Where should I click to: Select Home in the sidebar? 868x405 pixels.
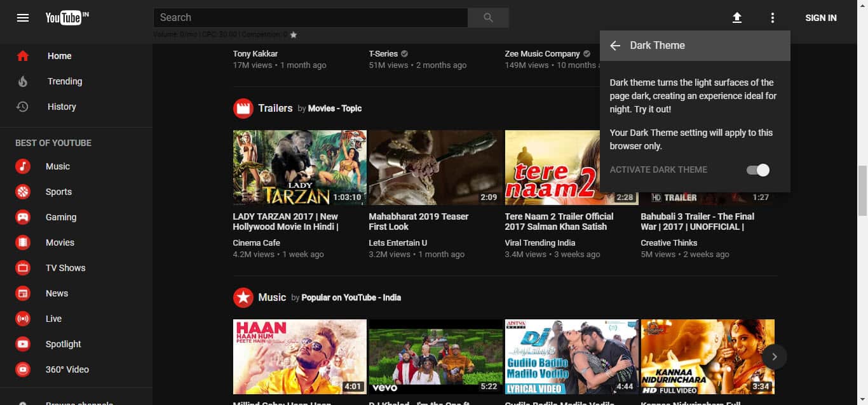[76, 56]
